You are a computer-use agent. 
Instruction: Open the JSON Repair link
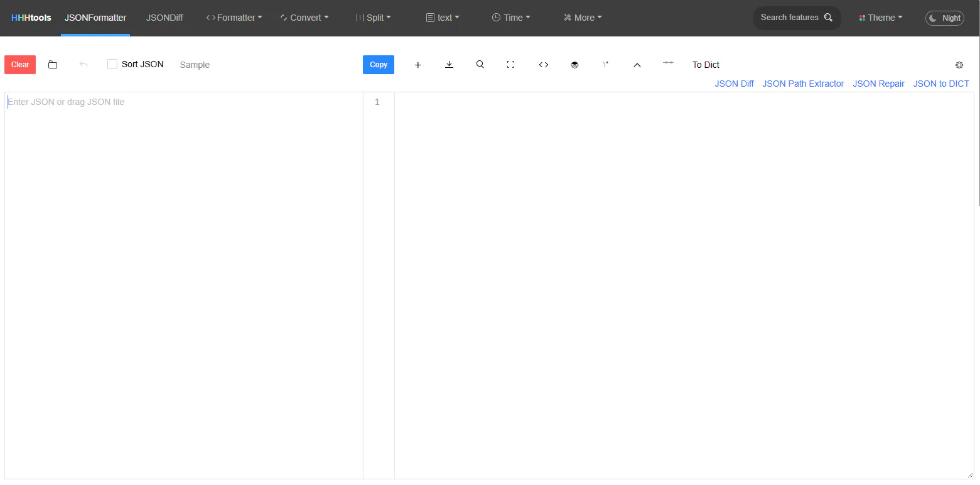(x=878, y=84)
